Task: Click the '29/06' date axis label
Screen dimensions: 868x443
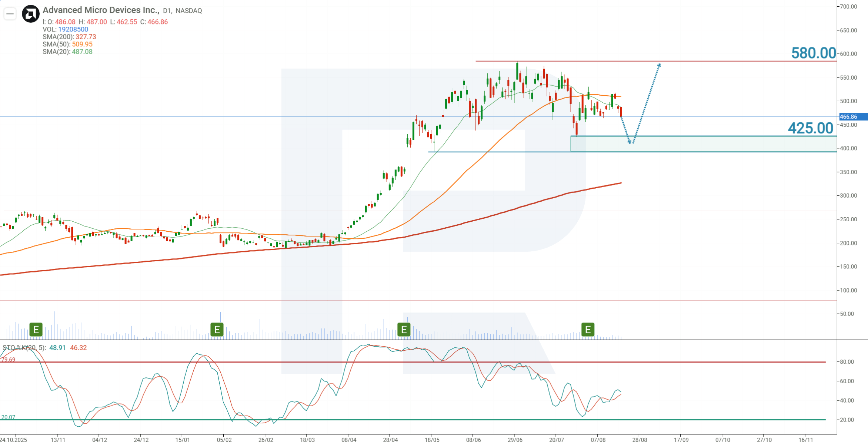Action: [515, 440]
